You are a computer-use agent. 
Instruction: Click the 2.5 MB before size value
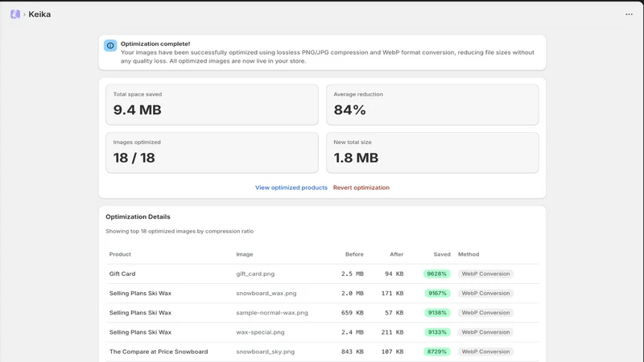click(353, 274)
